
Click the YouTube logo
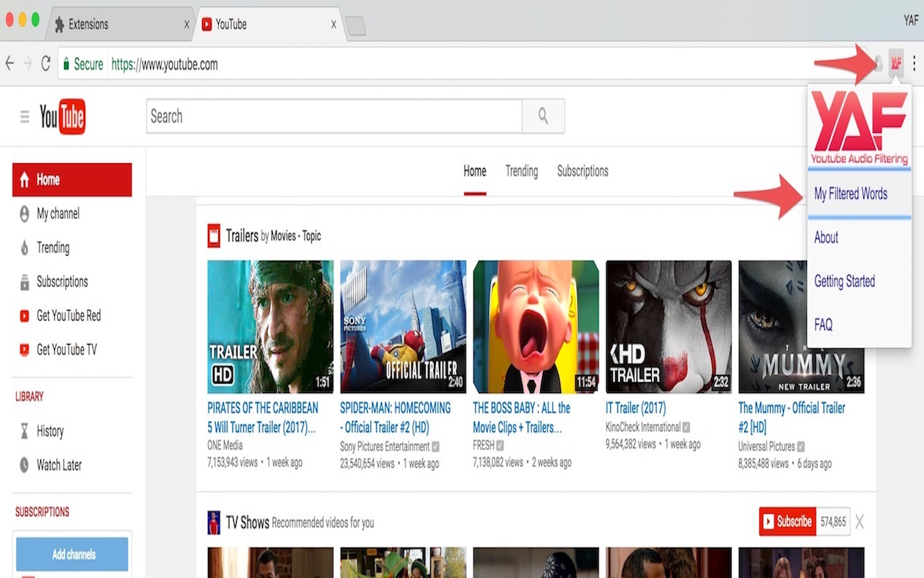click(x=62, y=116)
